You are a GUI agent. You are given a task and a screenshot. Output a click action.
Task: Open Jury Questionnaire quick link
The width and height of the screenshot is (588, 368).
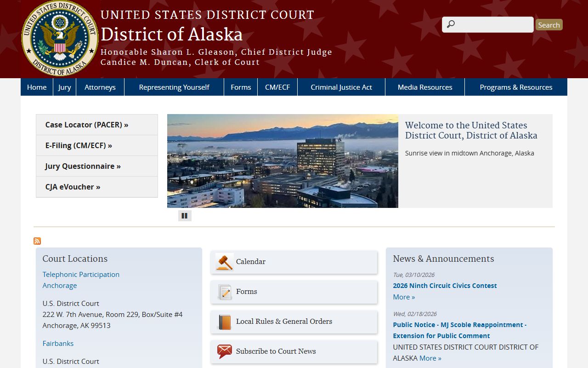[x=97, y=166]
